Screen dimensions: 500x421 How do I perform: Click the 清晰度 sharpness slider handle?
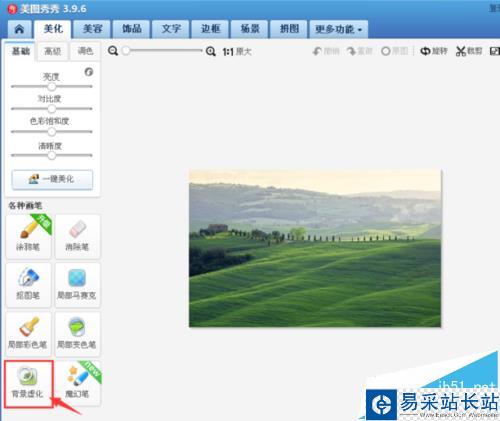click(x=52, y=155)
